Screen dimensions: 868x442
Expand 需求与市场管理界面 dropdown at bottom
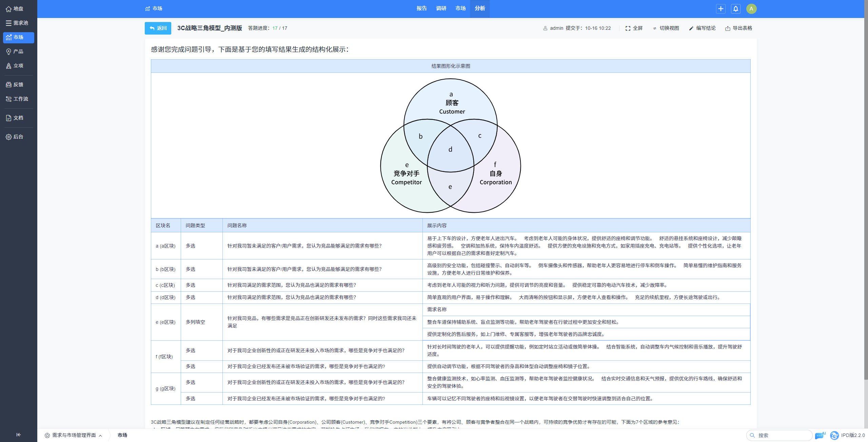(74, 435)
